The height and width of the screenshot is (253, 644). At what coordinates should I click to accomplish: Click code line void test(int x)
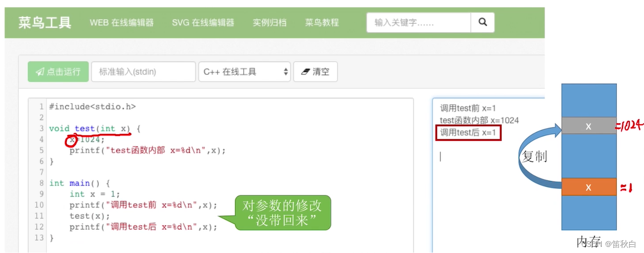[x=95, y=129]
